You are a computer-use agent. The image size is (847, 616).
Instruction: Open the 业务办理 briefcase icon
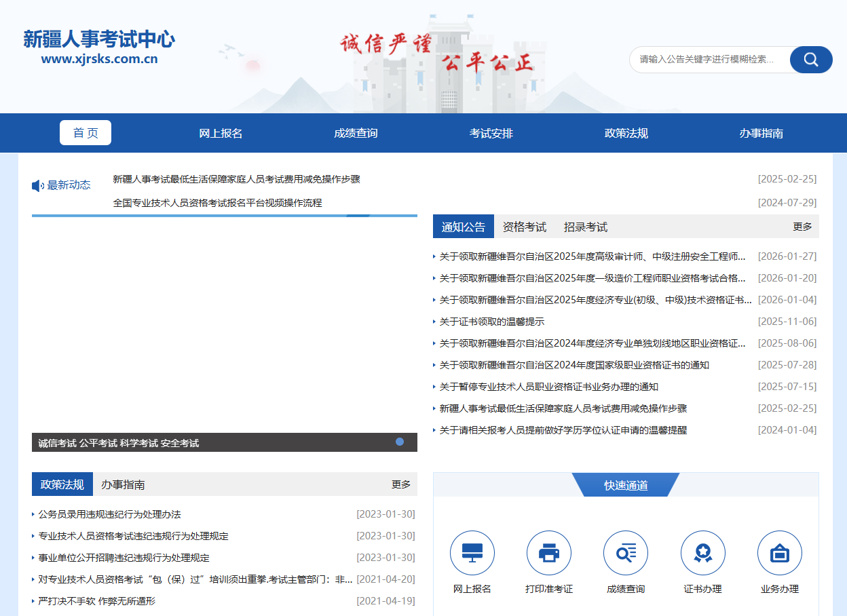tap(779, 553)
